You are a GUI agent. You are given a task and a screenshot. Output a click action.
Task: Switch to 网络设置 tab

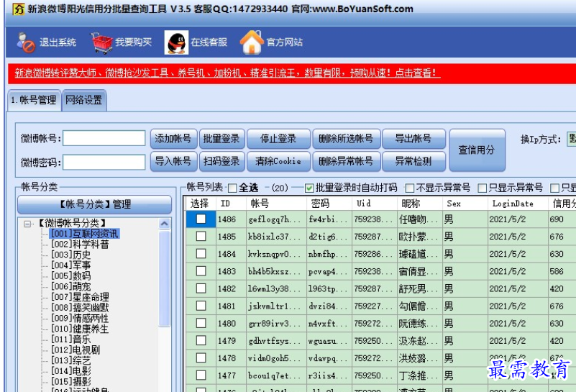(x=84, y=100)
